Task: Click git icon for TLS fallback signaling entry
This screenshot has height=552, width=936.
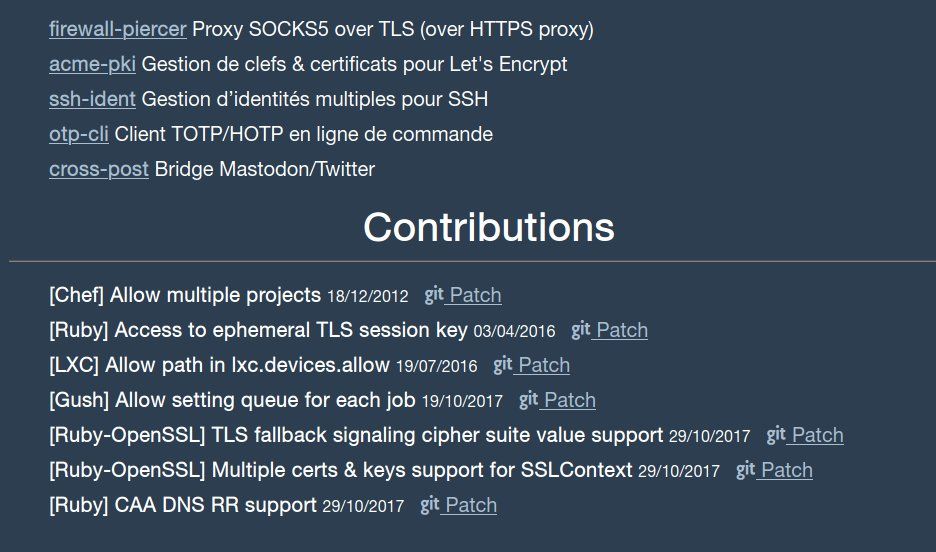Action: (776, 434)
